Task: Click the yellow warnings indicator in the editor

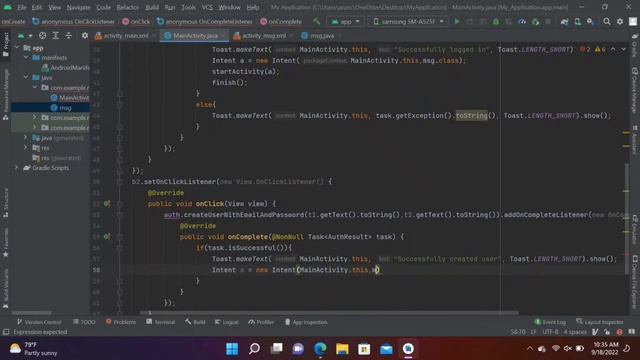Action: click(x=600, y=49)
